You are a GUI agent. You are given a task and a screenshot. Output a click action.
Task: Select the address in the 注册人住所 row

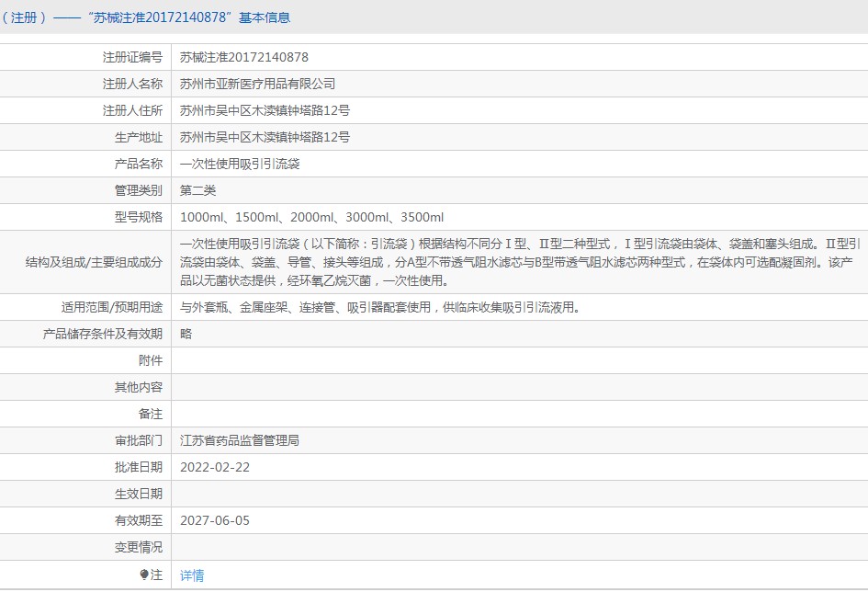[265, 110]
